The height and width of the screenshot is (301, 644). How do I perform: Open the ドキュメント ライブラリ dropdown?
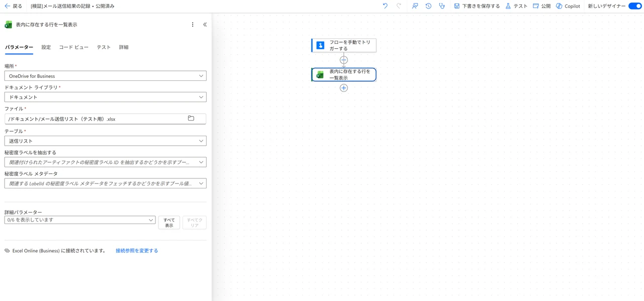point(105,97)
